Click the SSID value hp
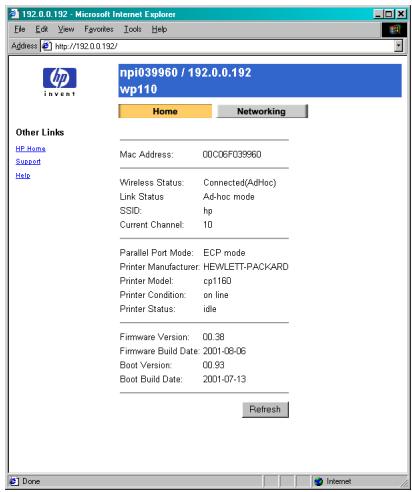Viewport: 412px width, 492px height. [x=208, y=211]
